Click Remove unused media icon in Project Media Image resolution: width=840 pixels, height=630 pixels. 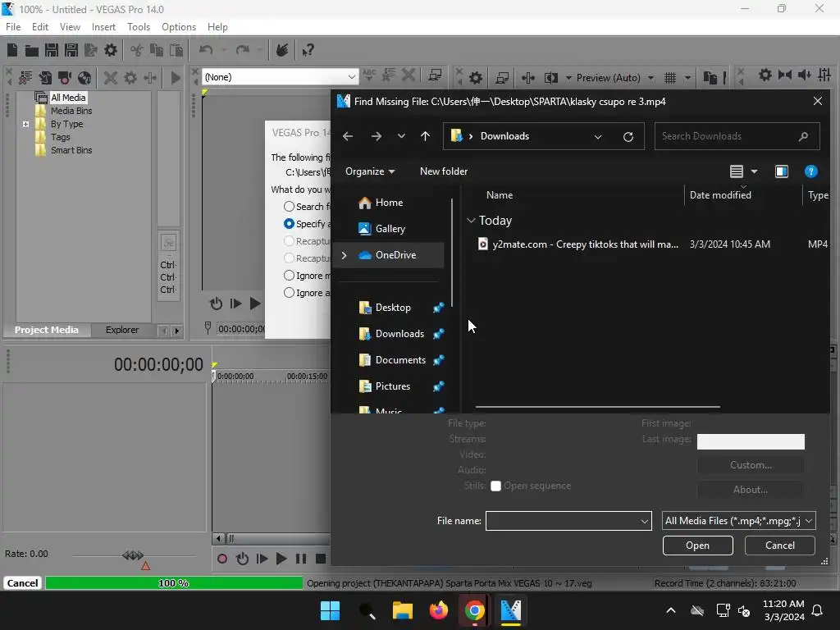tap(25, 78)
